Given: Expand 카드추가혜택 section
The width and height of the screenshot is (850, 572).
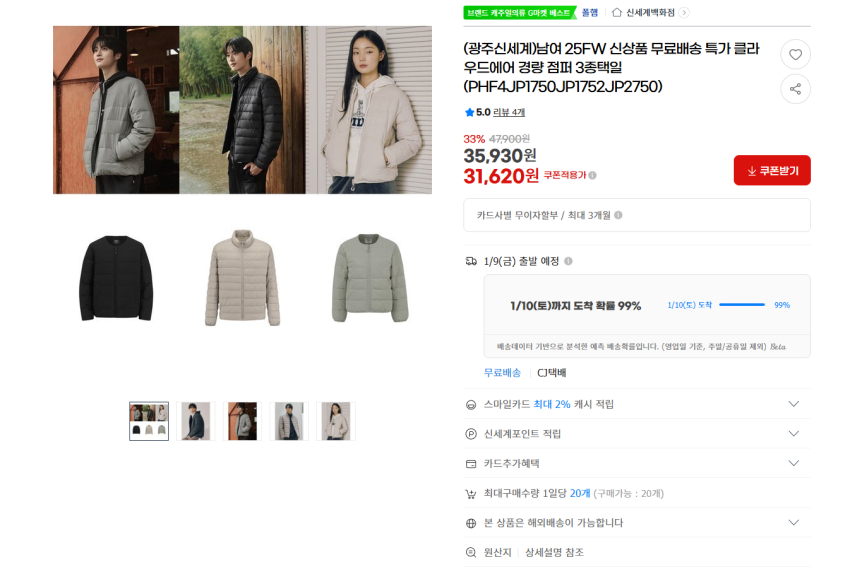Looking at the screenshot, I should click(x=637, y=464).
